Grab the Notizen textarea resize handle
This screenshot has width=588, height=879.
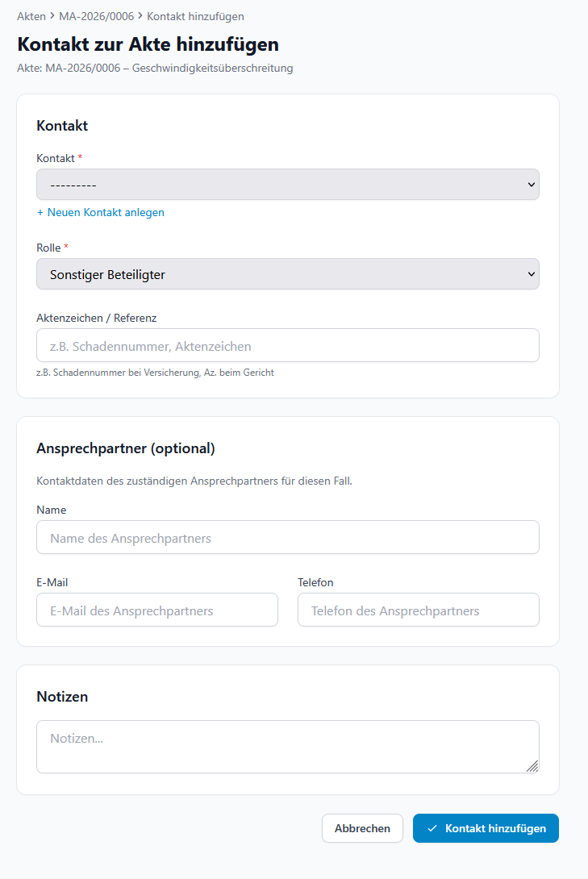pos(532,766)
